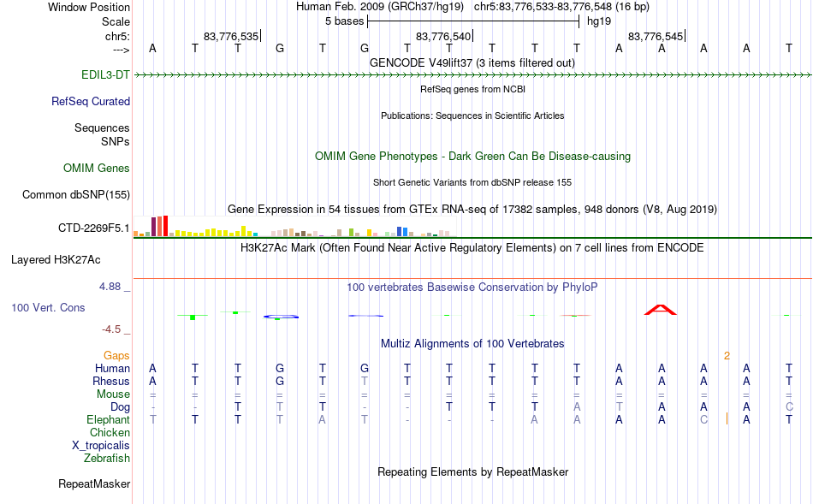813x504 pixels.
Task: Click the Scale label on the left
Action: 116,21
